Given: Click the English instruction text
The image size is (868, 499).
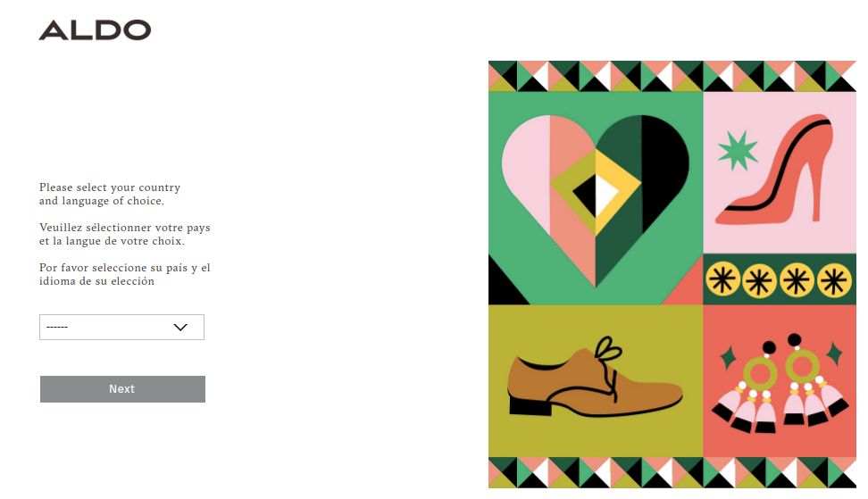Looking at the screenshot, I should pyautogui.click(x=110, y=195).
